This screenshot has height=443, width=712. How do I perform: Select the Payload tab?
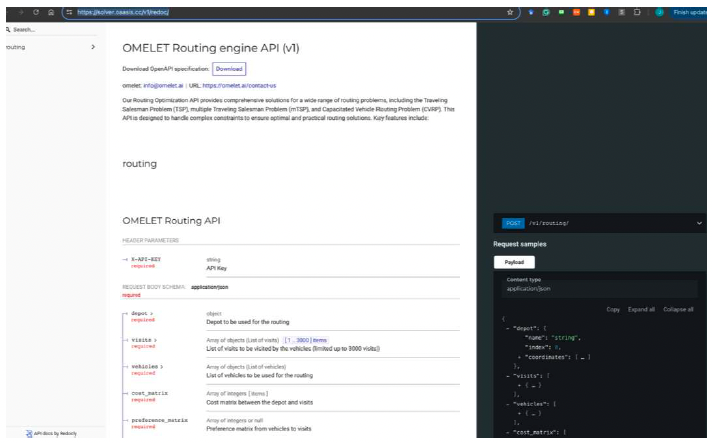pos(514,262)
